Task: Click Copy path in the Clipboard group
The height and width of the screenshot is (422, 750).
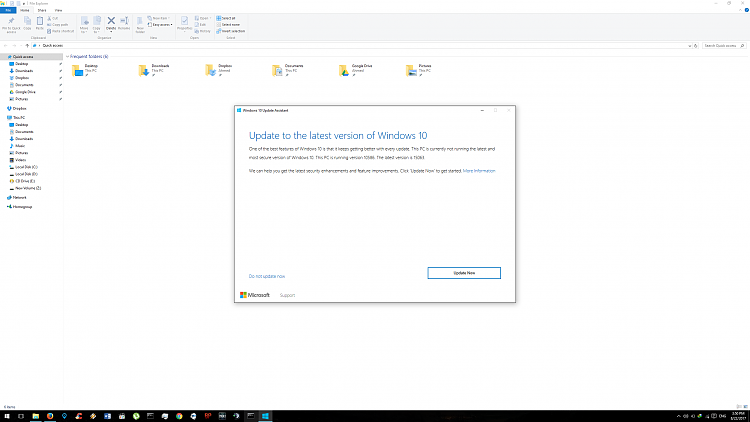Action: (58, 24)
